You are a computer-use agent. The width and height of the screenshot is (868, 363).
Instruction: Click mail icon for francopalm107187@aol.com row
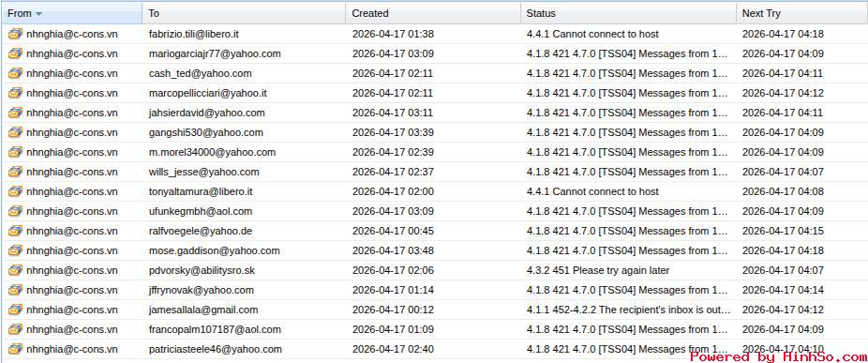16,329
